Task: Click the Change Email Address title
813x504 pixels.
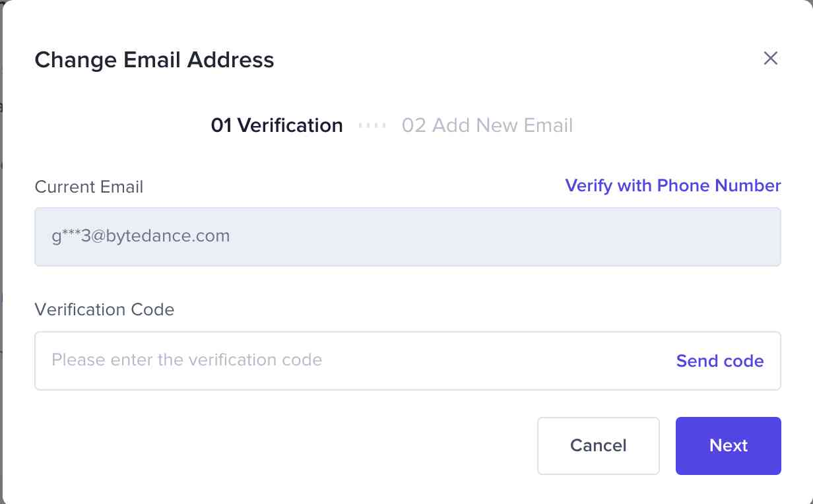Action: tap(154, 60)
